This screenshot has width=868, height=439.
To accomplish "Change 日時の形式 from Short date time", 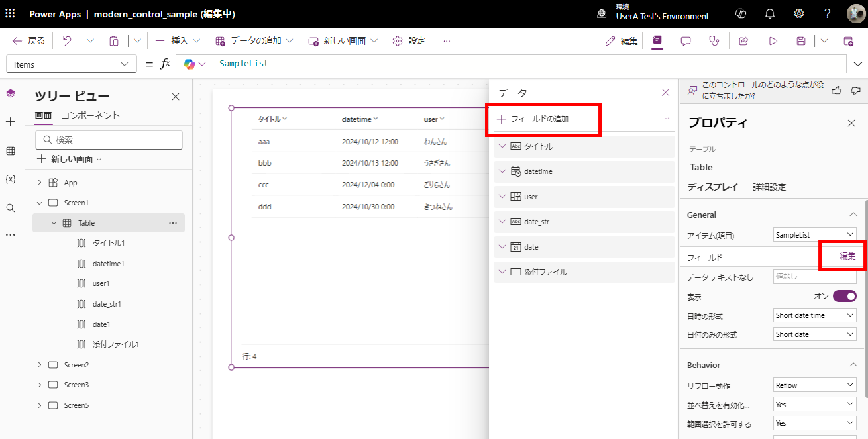I will tap(814, 315).
